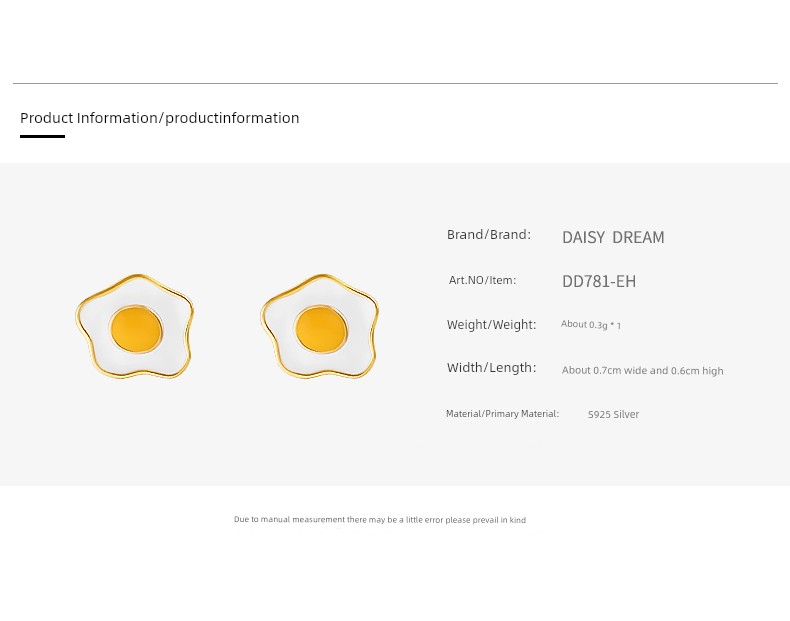This screenshot has height=621, width=790.
Task: Click the 'Art.NO/Item:' label
Action: pos(482,281)
